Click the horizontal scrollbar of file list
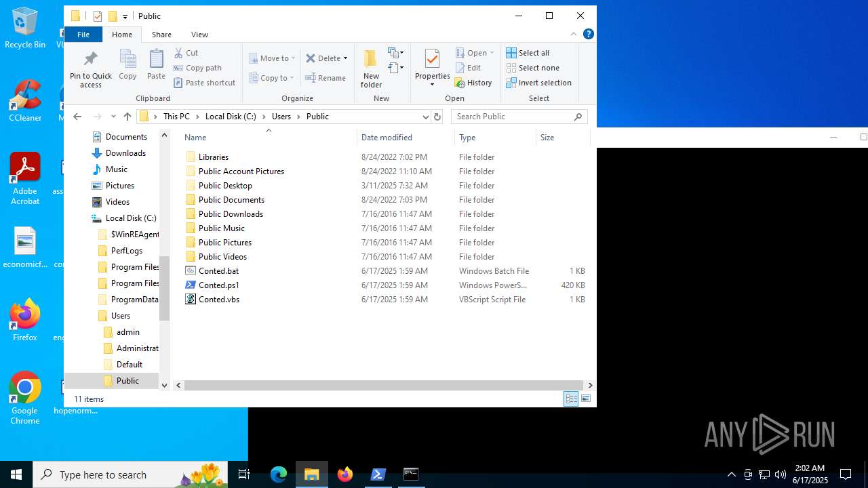 pyautogui.click(x=383, y=385)
